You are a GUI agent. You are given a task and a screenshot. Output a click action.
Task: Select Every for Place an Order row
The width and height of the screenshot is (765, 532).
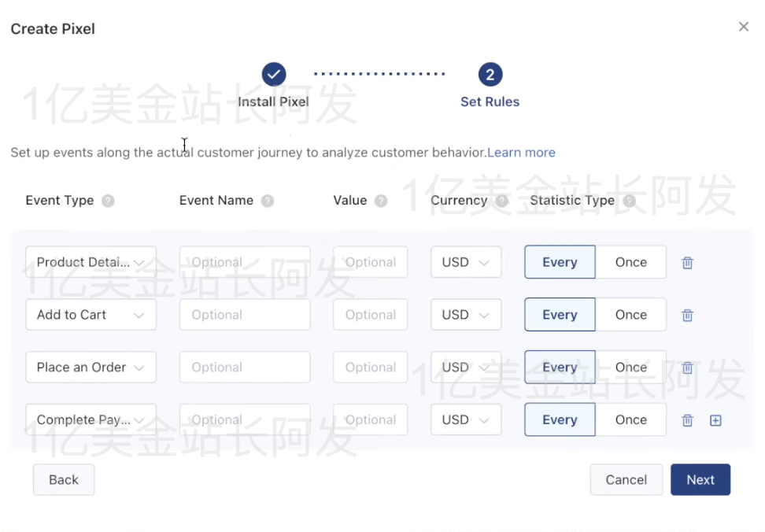click(560, 367)
